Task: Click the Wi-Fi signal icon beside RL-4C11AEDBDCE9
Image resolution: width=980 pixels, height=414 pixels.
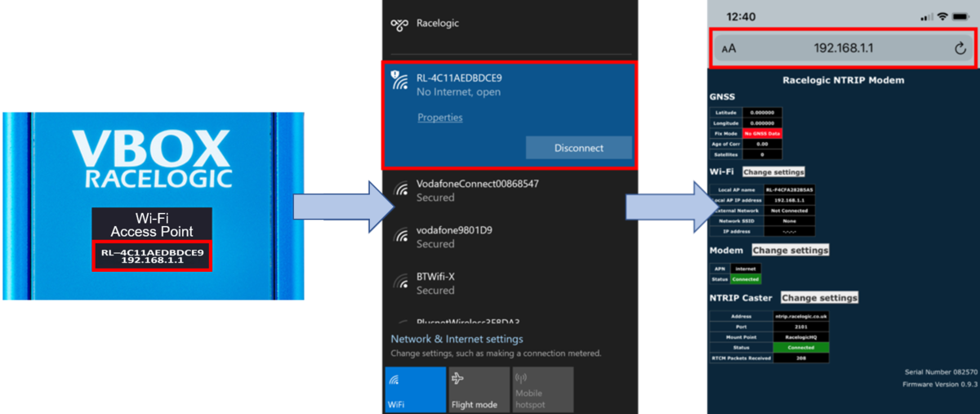Action: coord(400,80)
